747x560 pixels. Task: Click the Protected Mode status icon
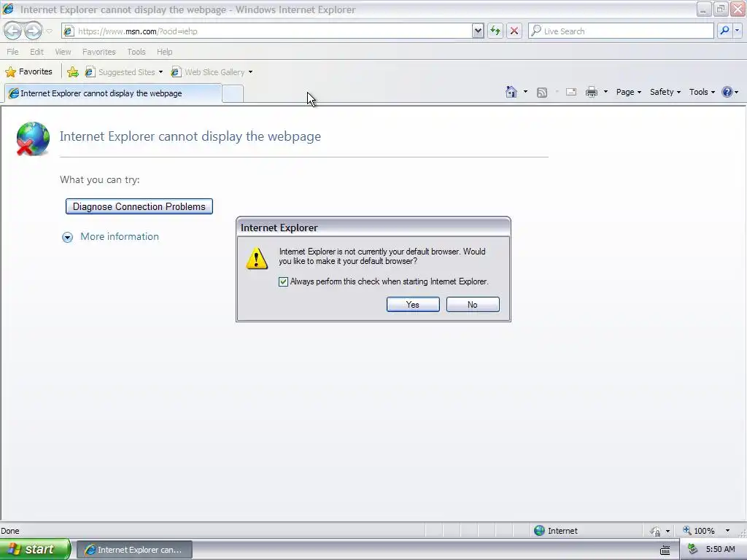tap(656, 531)
